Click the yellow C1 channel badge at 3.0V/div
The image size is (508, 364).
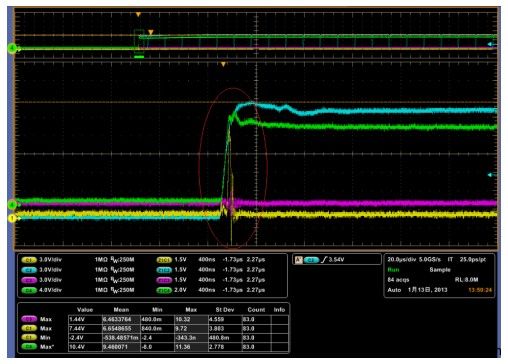pos(29,260)
